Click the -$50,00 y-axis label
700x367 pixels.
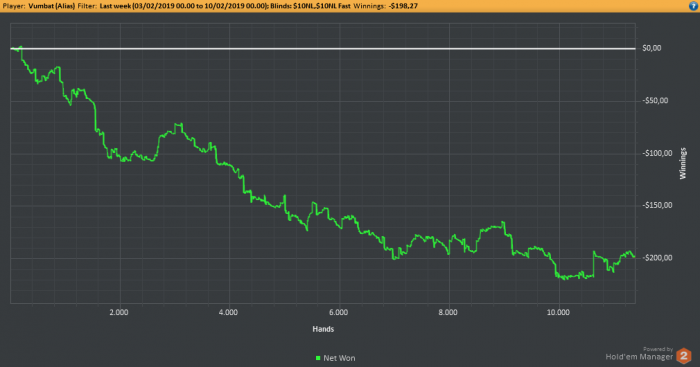pyautogui.click(x=655, y=100)
